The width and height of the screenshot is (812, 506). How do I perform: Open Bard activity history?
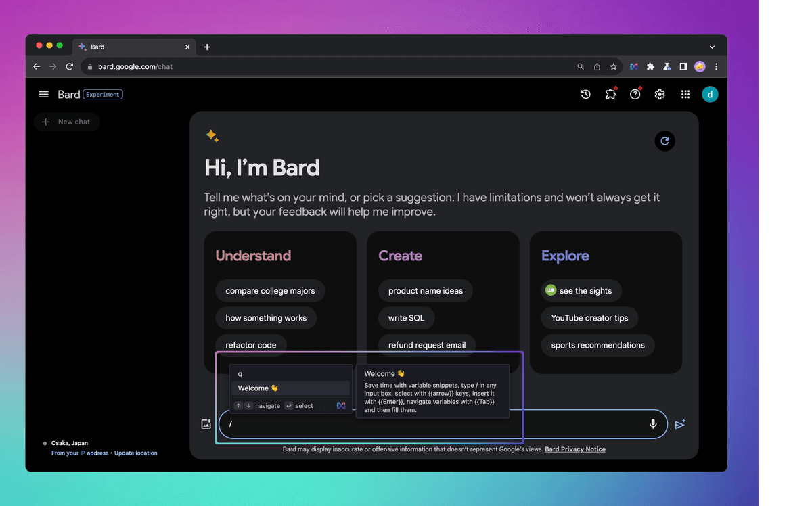tap(586, 95)
